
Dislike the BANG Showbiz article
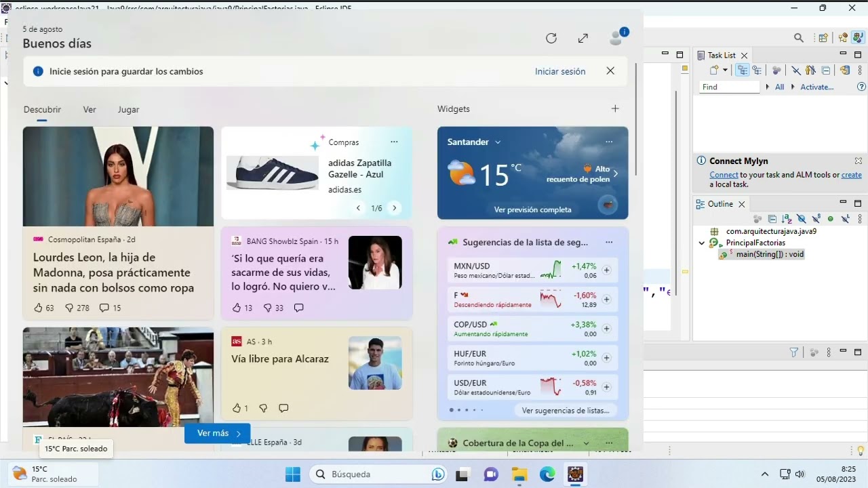pyautogui.click(x=267, y=308)
